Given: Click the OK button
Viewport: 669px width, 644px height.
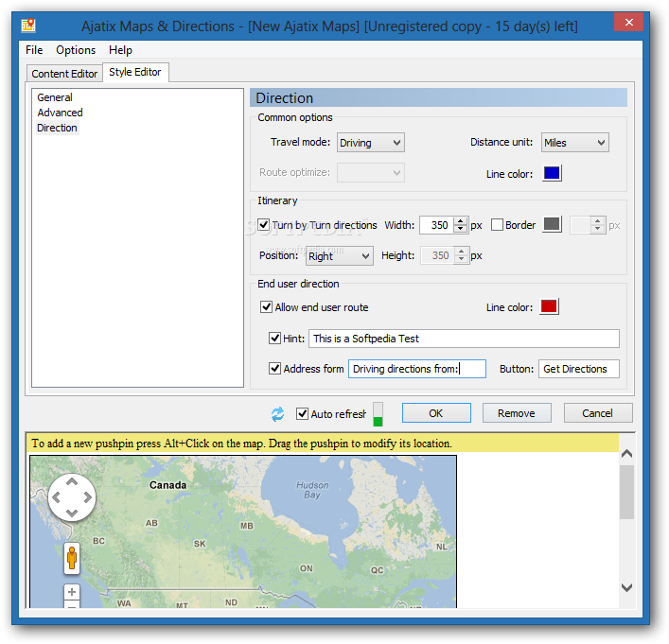Looking at the screenshot, I should point(436,413).
